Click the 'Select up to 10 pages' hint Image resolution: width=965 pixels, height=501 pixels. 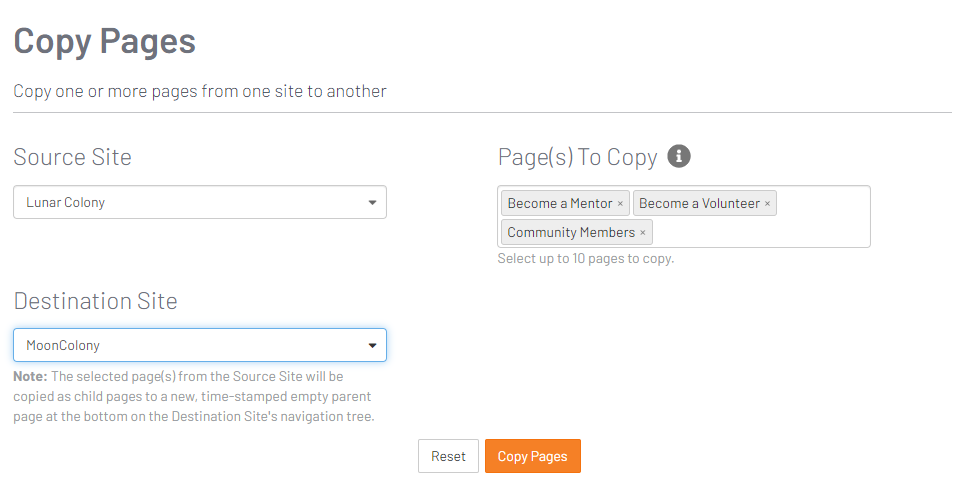pos(586,259)
